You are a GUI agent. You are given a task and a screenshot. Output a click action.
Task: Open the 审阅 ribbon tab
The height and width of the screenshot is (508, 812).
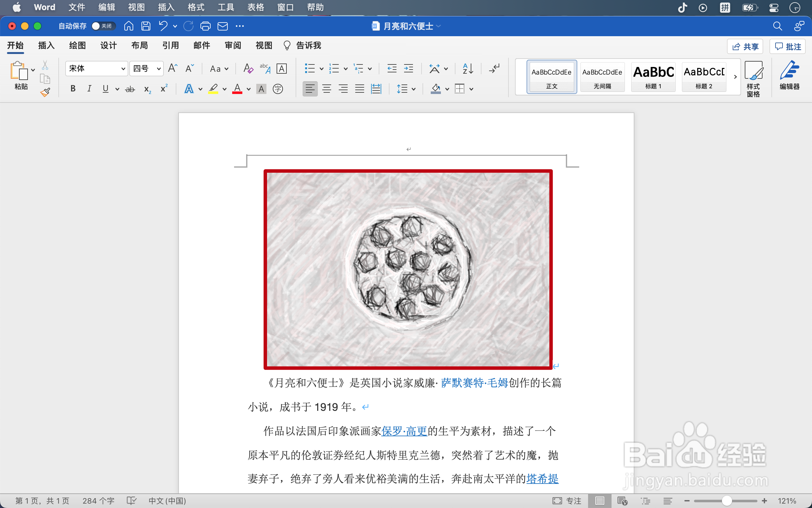[233, 45]
